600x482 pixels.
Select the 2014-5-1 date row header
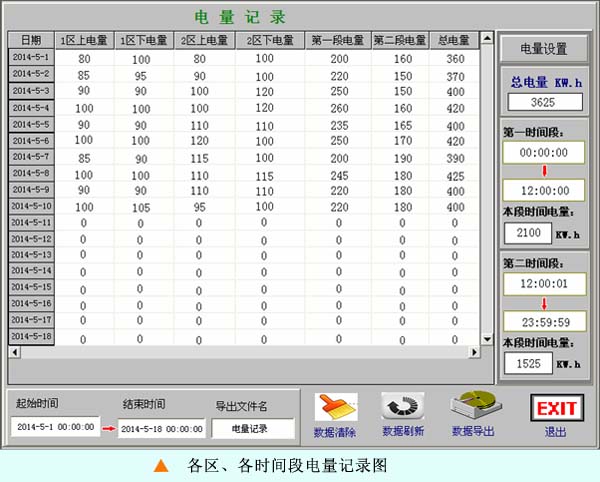pos(31,57)
